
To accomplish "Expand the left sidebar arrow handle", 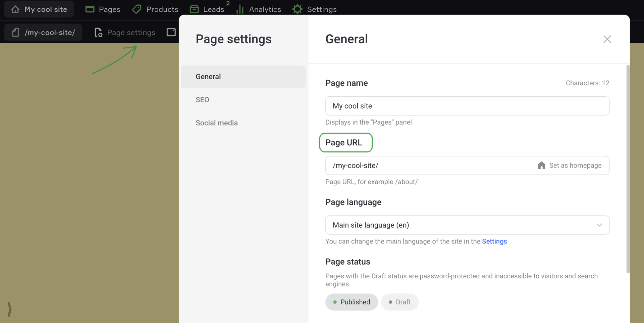I will (9, 309).
